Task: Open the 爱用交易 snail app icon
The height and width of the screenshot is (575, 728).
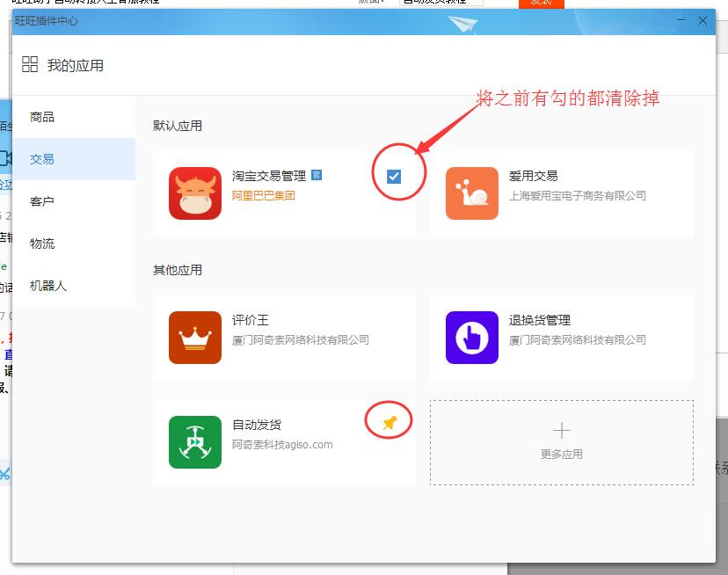Action: pos(472,193)
